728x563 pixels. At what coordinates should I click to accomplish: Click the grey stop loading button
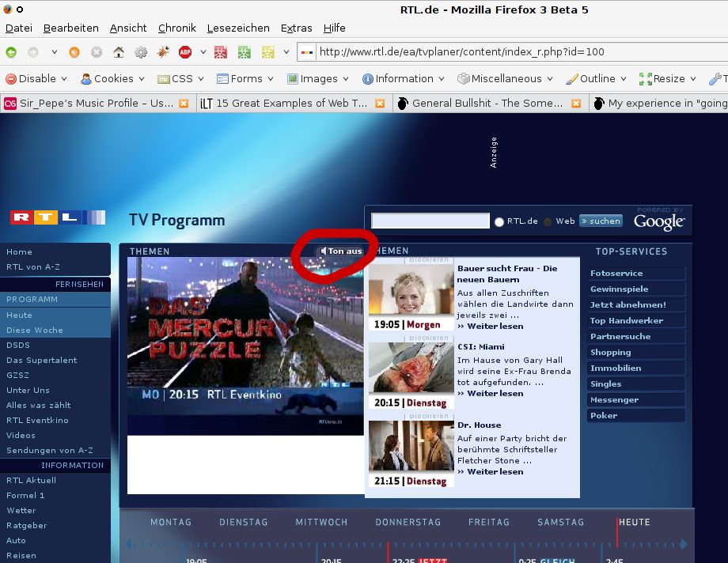tap(97, 52)
